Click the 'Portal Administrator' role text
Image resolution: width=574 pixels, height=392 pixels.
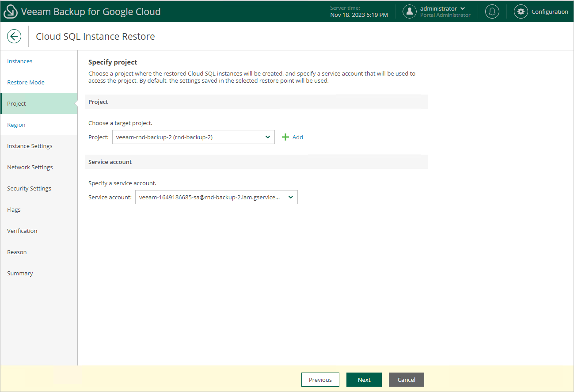pos(445,15)
